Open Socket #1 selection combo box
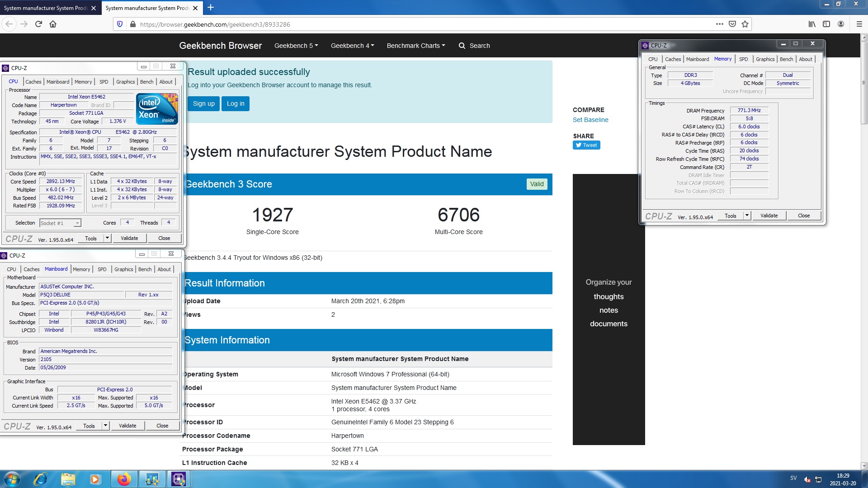This screenshot has width=868, height=488. 60,223
